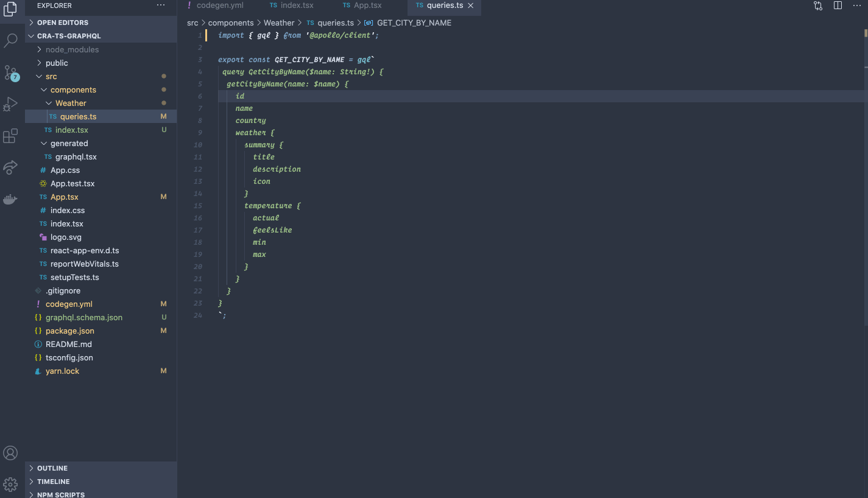Open the Search view in activity bar
868x498 pixels.
click(10, 41)
